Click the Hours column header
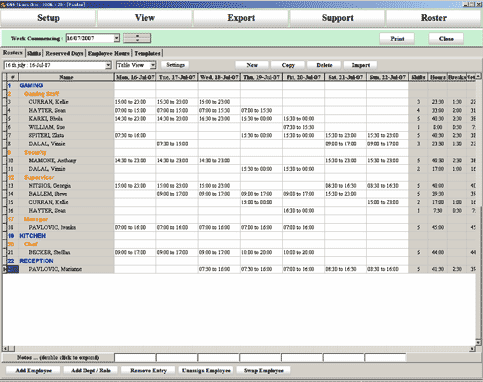 (x=438, y=77)
